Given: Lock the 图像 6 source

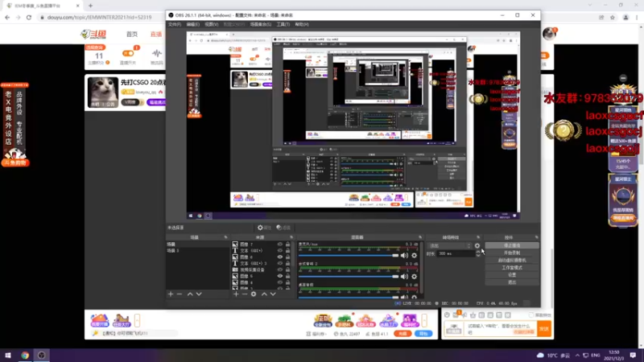Looking at the screenshot, I should 287,257.
